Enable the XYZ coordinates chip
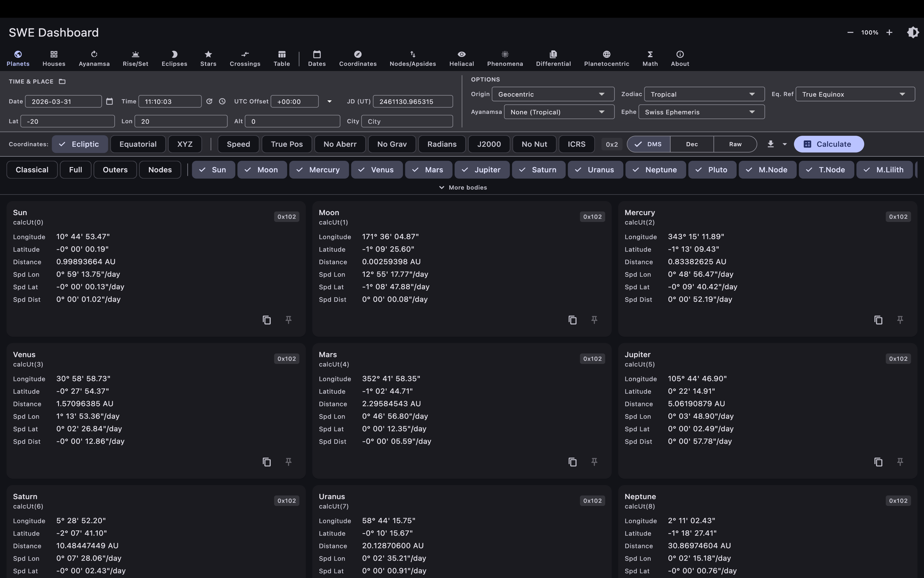Image resolution: width=924 pixels, height=578 pixels. [x=185, y=144]
